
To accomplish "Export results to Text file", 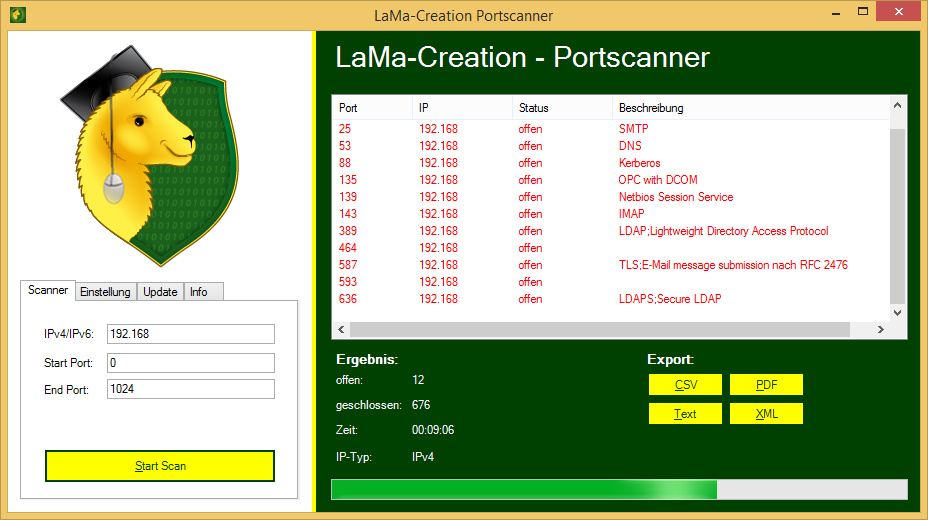I will (x=685, y=414).
